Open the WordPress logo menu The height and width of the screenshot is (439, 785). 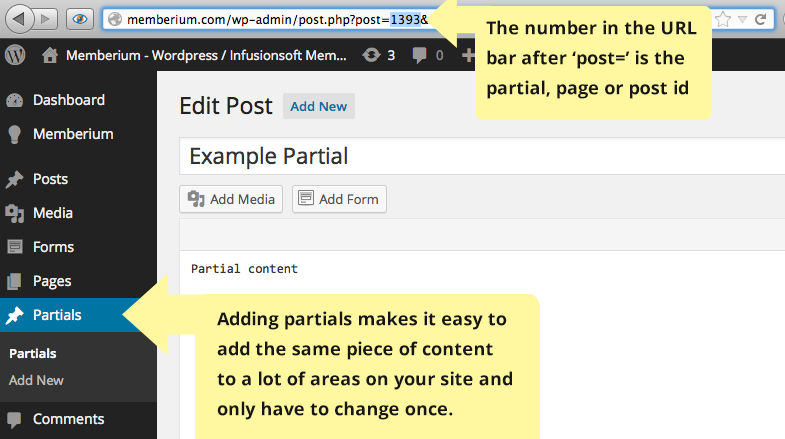(15, 55)
